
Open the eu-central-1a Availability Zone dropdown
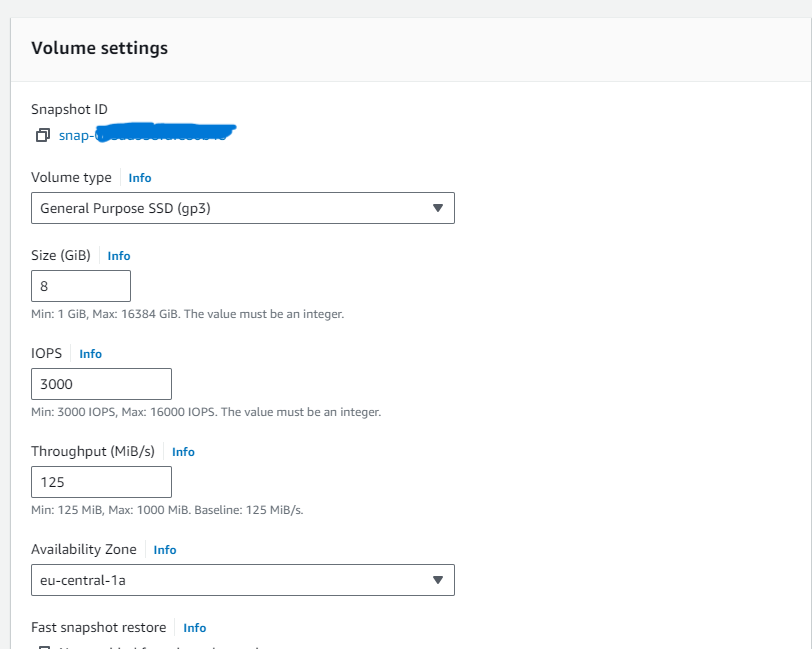243,580
